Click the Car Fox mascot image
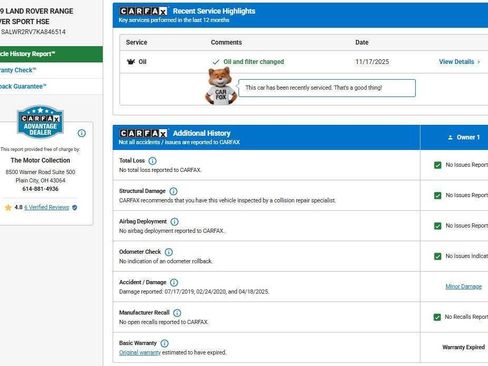 click(221, 86)
